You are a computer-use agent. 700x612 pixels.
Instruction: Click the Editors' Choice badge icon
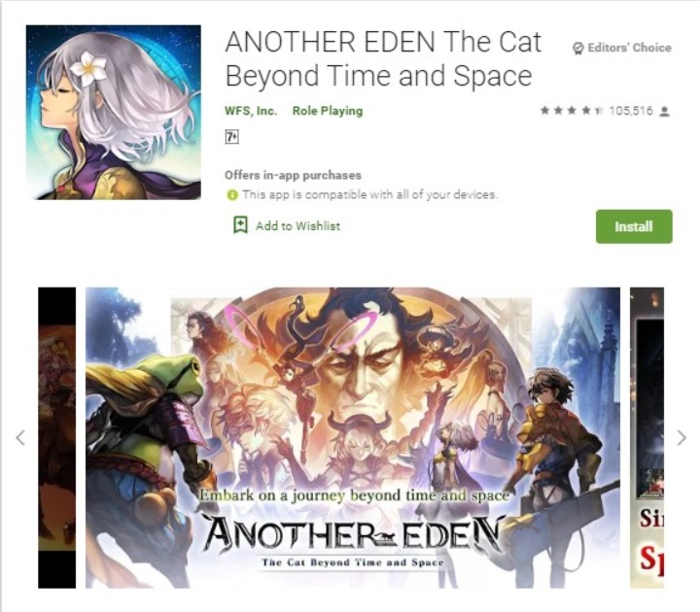pyautogui.click(x=578, y=49)
